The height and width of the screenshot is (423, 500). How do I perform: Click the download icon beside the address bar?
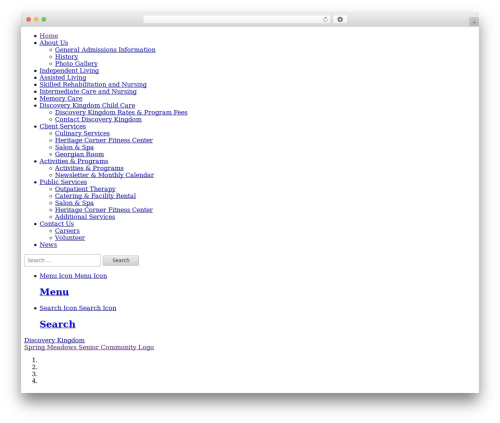pyautogui.click(x=340, y=20)
